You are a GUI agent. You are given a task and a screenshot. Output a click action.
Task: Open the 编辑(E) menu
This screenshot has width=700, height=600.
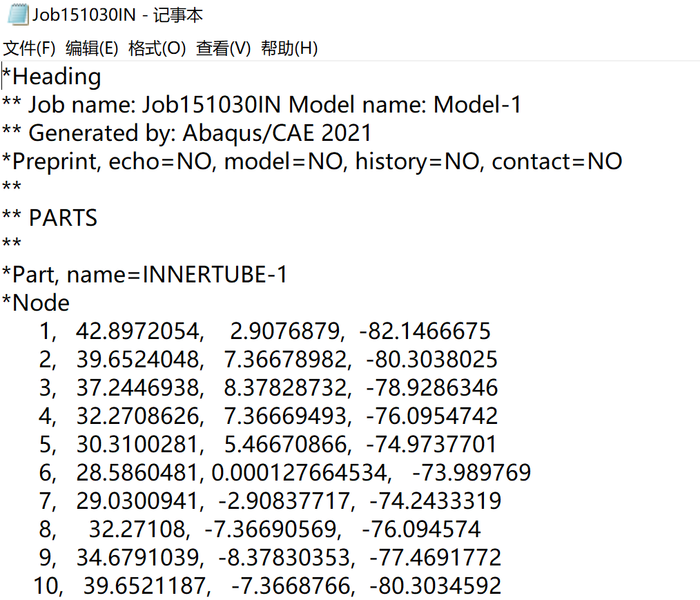click(x=93, y=48)
